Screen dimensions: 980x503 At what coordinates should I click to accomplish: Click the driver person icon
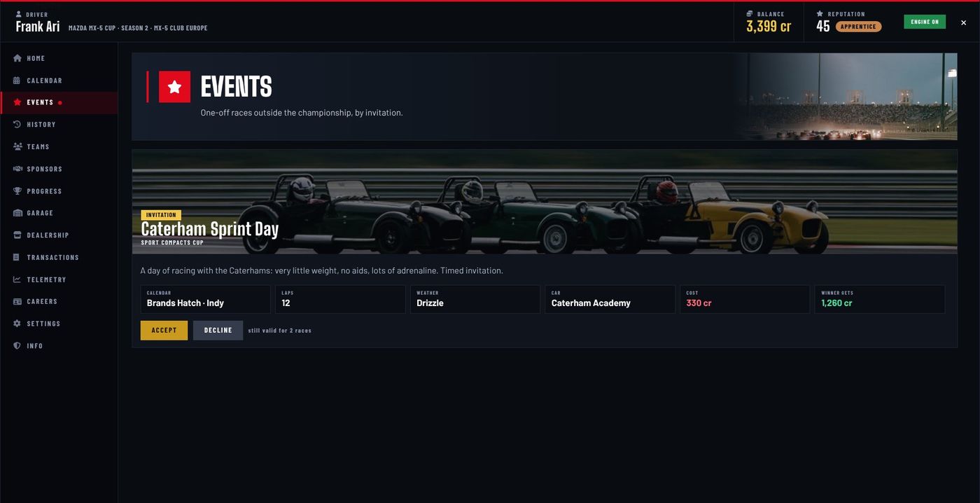tap(19, 14)
